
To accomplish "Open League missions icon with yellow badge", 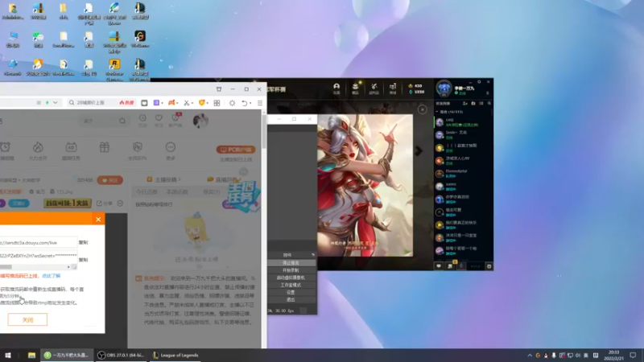I will point(450,265).
